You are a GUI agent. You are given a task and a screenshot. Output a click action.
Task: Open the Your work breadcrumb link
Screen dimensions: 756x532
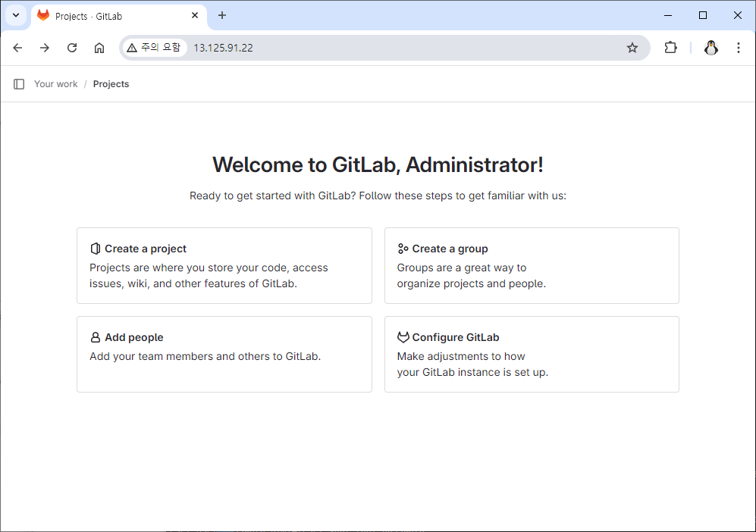56,84
